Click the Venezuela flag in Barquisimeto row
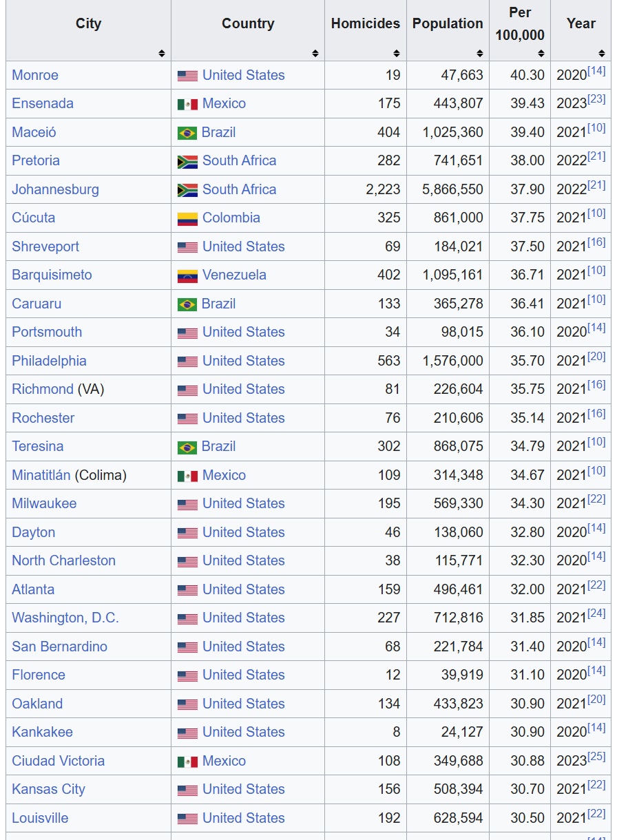 (187, 276)
